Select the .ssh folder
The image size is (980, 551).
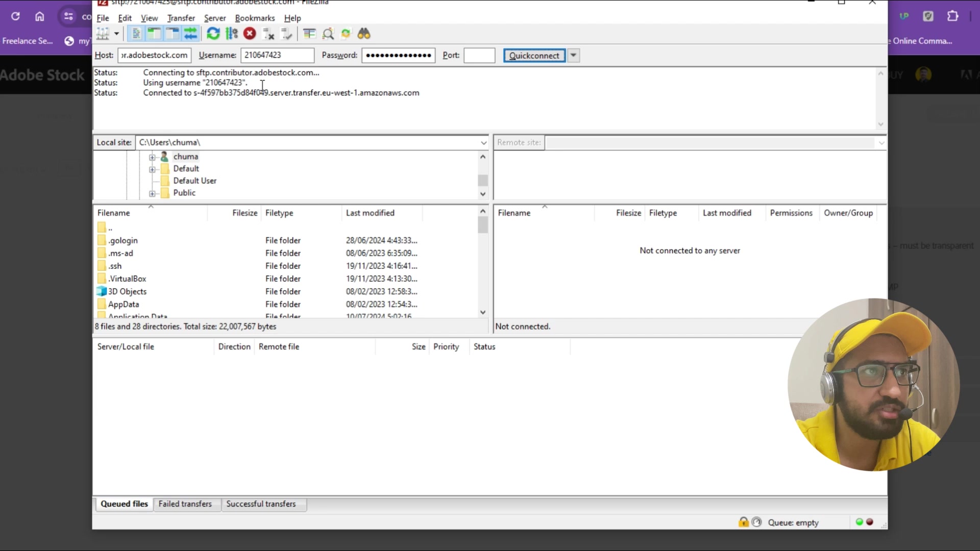click(115, 266)
